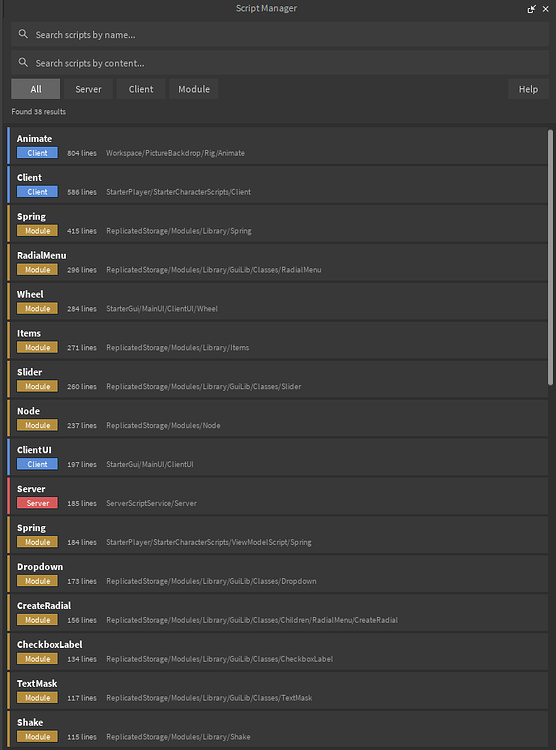Click the '804 lines' count for Animate
Screen dimensions: 556x750
(x=82, y=153)
